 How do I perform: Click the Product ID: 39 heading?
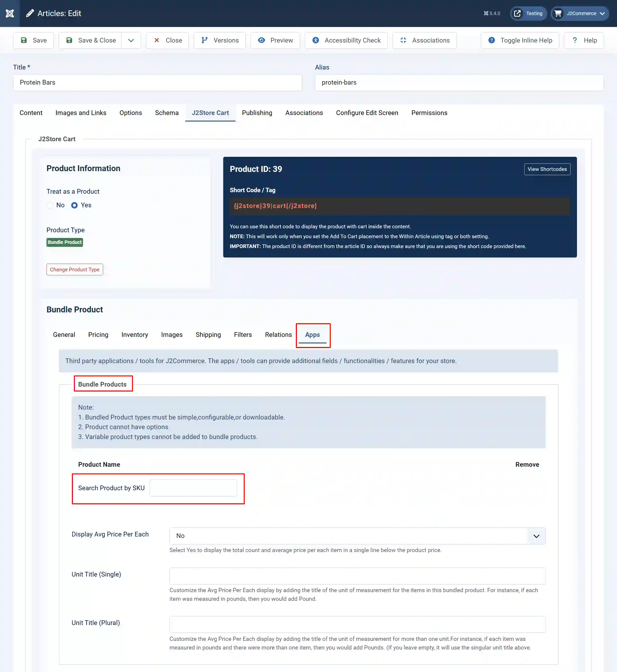256,169
